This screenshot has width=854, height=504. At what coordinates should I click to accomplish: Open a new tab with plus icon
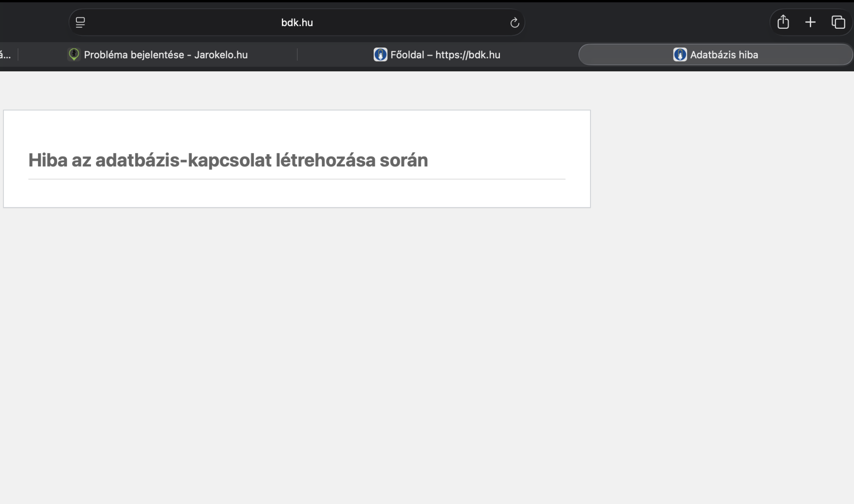[x=810, y=22]
